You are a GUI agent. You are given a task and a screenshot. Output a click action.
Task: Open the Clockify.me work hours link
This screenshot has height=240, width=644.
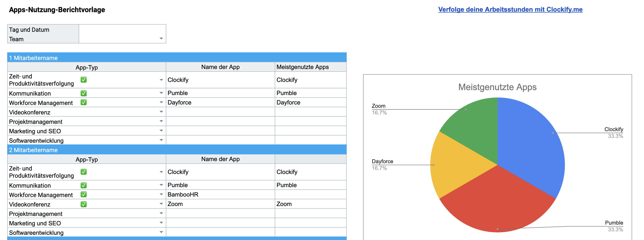tap(510, 9)
